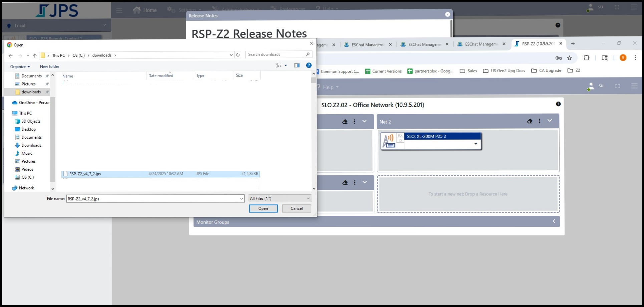Viewport: 644px width, 307px height.
Task: Open the address bar path dropdown
Action: [231, 55]
